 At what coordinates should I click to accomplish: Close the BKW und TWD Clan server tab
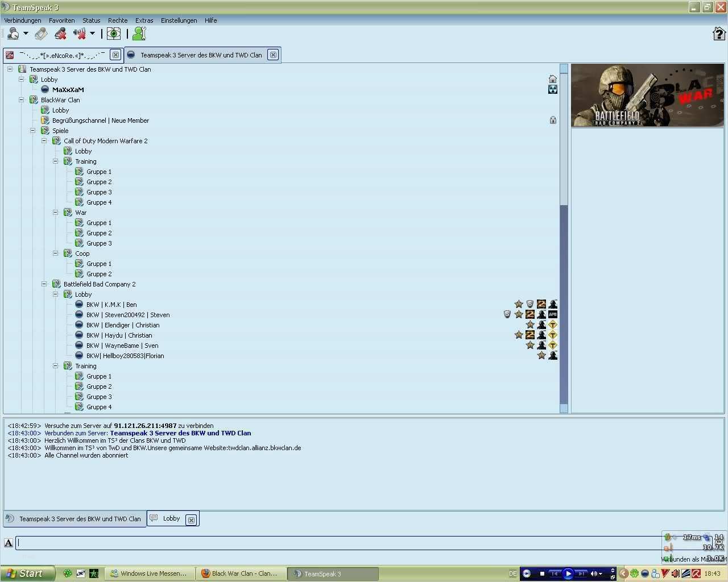tap(274, 55)
